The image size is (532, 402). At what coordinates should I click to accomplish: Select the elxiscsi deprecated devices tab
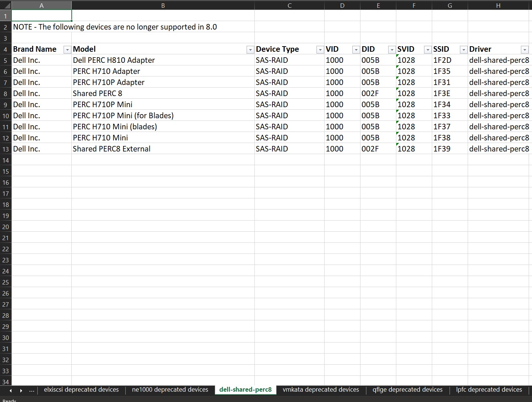(81, 389)
